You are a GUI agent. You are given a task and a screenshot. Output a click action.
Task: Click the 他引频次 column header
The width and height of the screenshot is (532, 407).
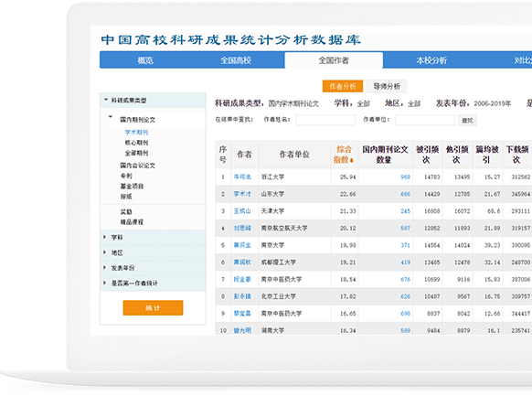click(x=457, y=155)
